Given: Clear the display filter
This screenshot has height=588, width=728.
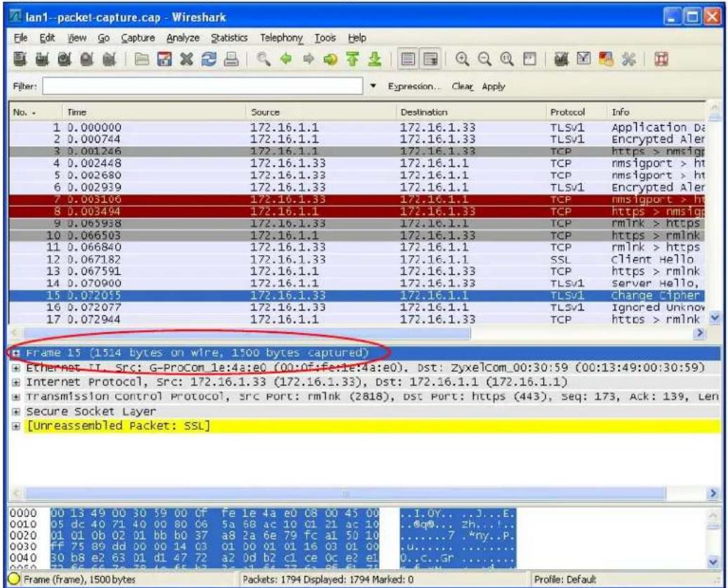Looking at the screenshot, I should (463, 86).
